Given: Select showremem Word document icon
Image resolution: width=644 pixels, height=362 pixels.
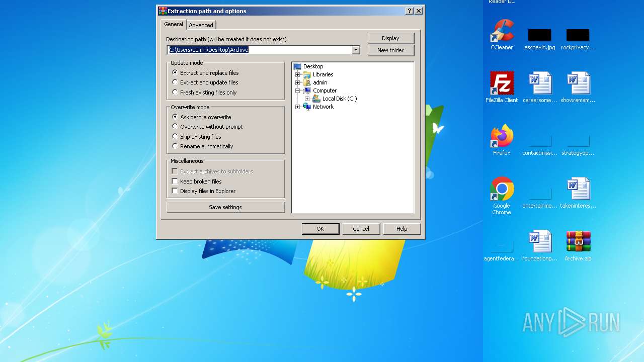Looking at the screenshot, I should click(x=578, y=87).
